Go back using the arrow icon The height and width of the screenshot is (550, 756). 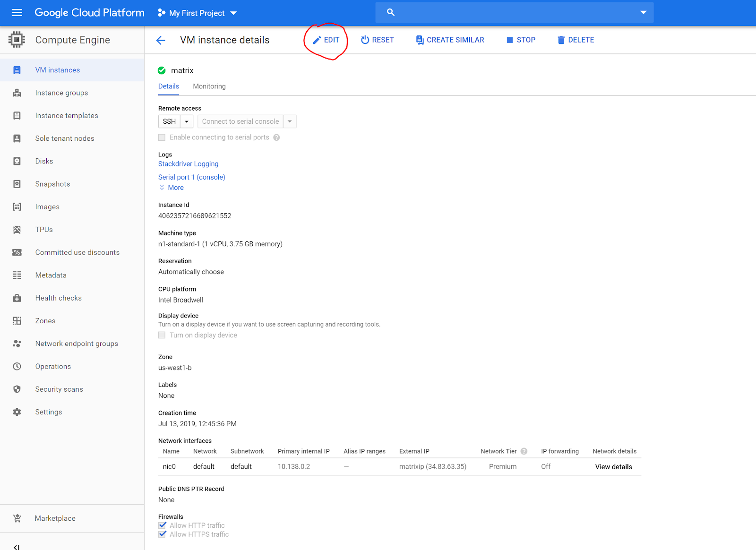(161, 40)
